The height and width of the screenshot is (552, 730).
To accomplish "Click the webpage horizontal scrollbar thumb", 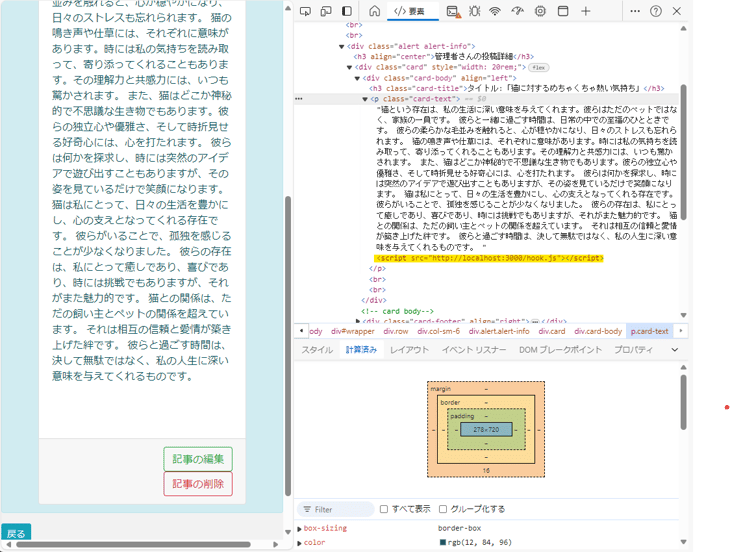I will pos(134,545).
